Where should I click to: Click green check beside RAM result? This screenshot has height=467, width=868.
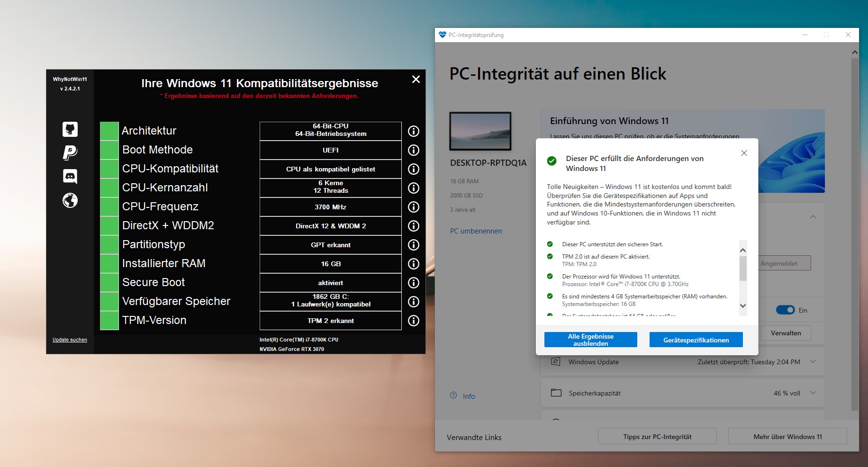coord(550,296)
